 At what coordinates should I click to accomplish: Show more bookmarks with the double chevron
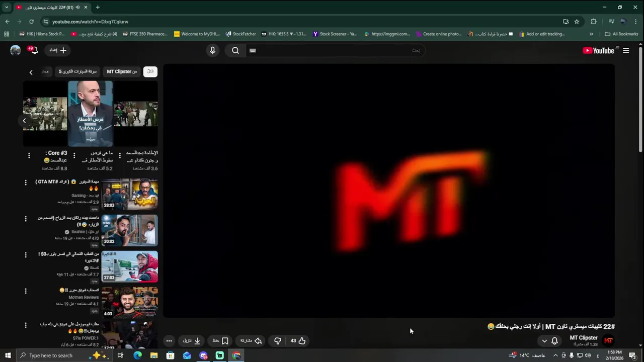(x=591, y=34)
